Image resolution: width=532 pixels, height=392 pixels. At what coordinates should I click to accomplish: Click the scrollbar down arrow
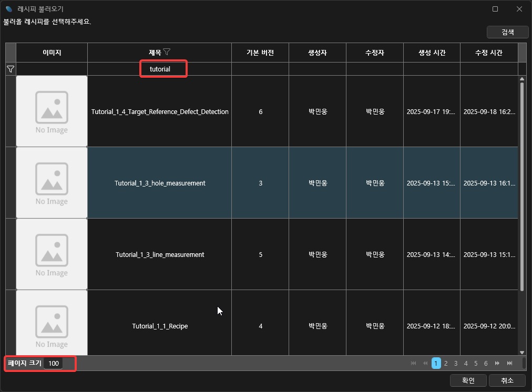pos(522,352)
